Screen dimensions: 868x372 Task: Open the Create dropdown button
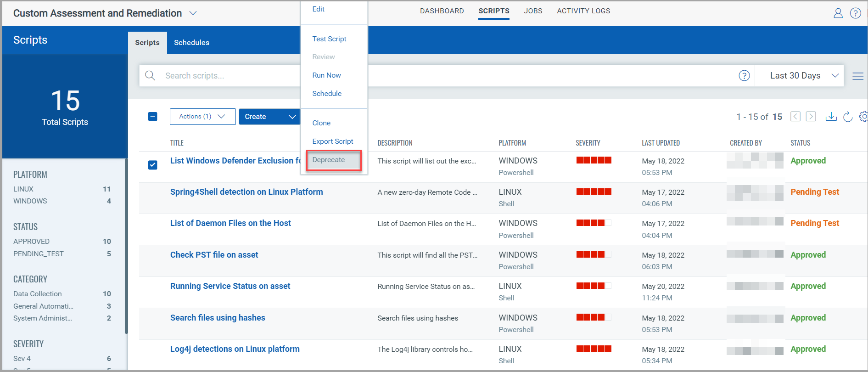coord(269,117)
